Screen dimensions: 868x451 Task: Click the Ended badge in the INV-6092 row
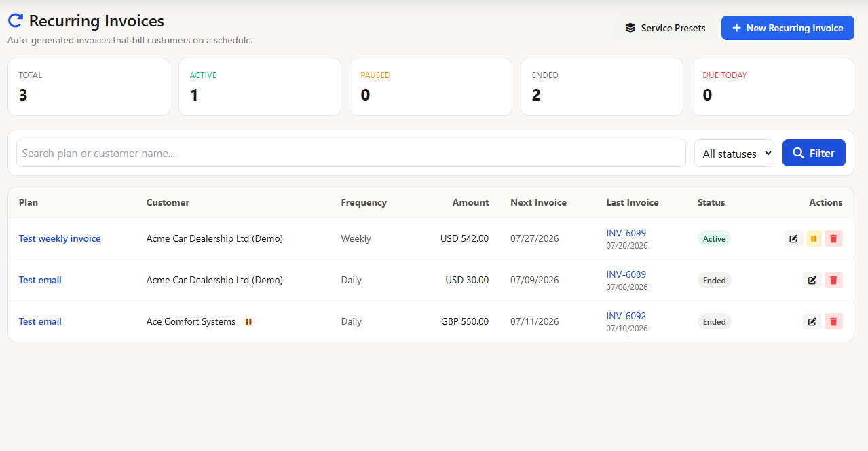pyautogui.click(x=714, y=321)
